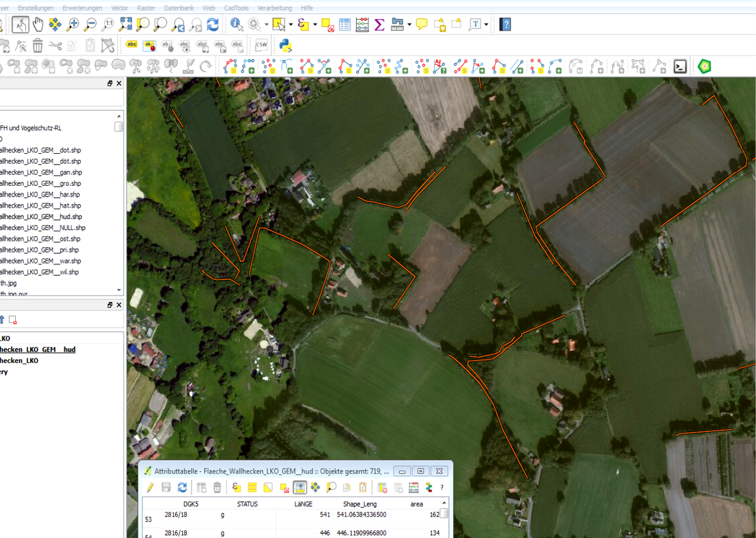Select the Pan Map hand tool
Screen dimensions: 756x538
tap(38, 25)
